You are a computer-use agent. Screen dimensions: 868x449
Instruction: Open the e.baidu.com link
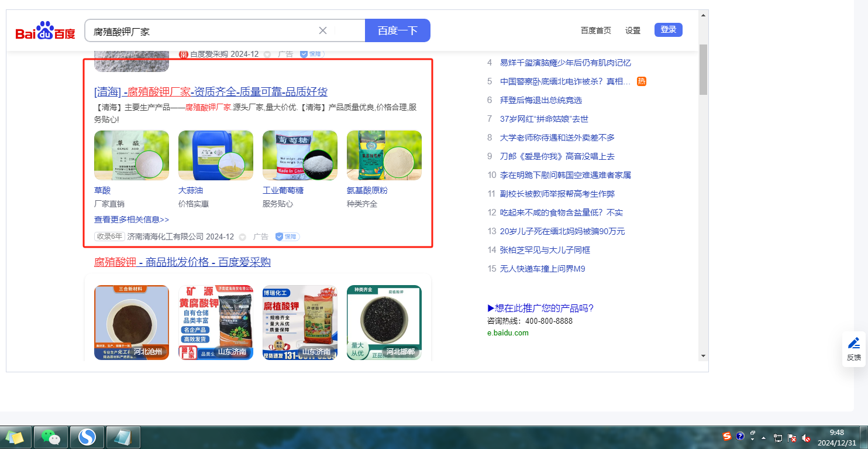point(508,333)
